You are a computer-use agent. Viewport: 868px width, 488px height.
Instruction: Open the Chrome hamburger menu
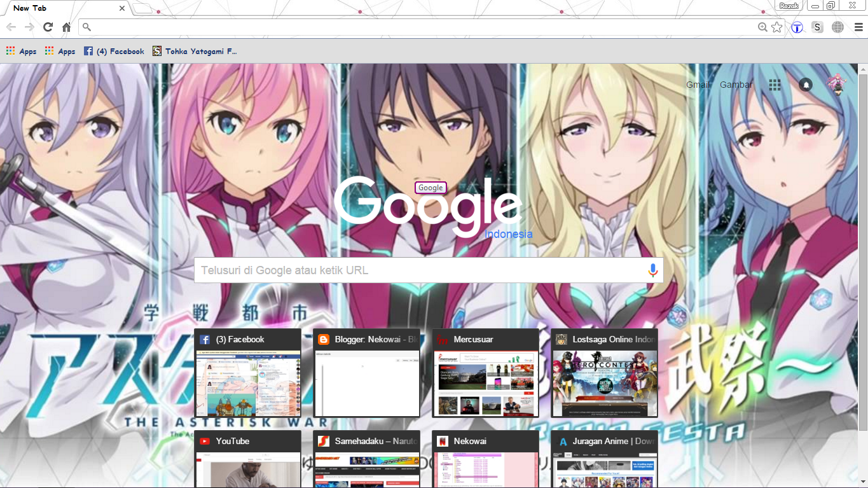coord(858,27)
